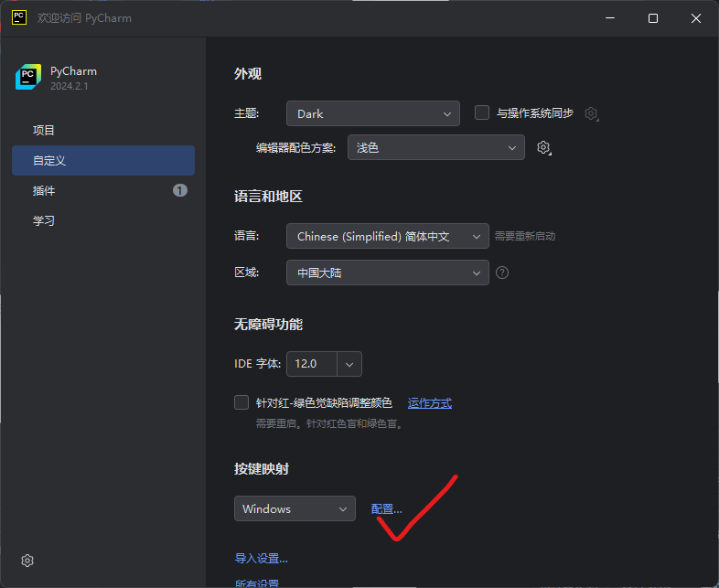Click the plugins update badge showing 1

pos(179,190)
